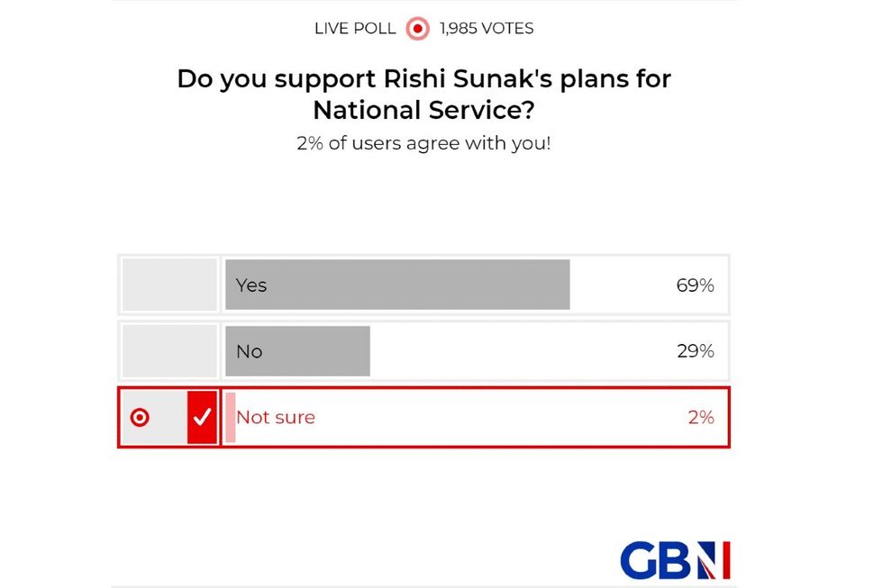This screenshot has width=883, height=588.
Task: Click the 69% label
Action: pos(696,285)
